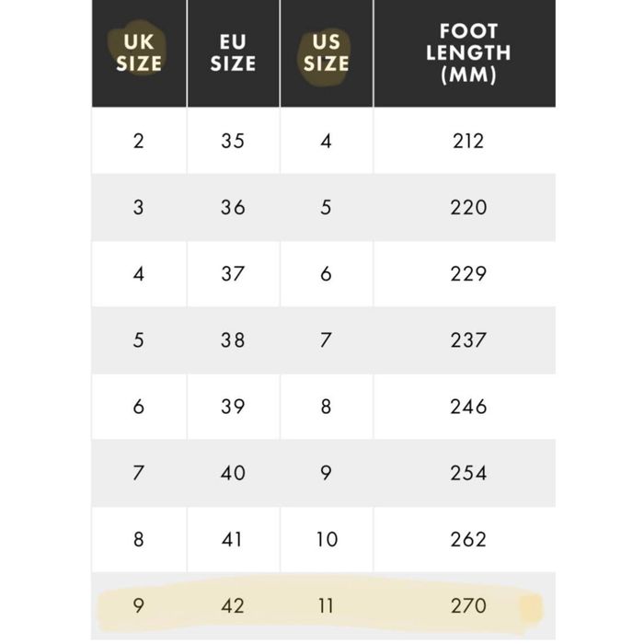Select the EU size 37 cell
The image size is (644, 644).
[233, 273]
